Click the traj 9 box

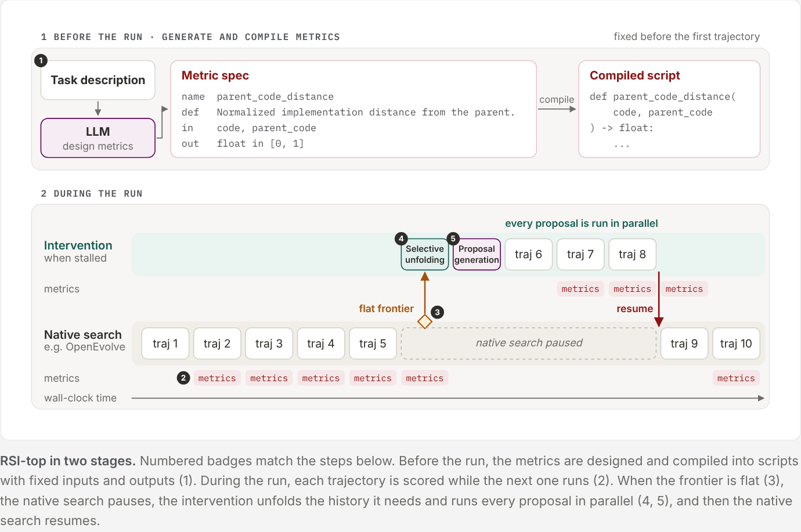(x=684, y=343)
